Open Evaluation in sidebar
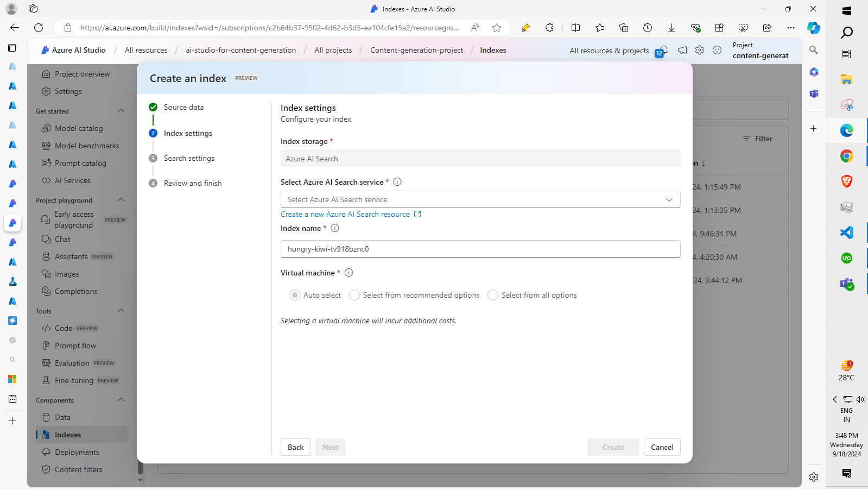 (72, 363)
